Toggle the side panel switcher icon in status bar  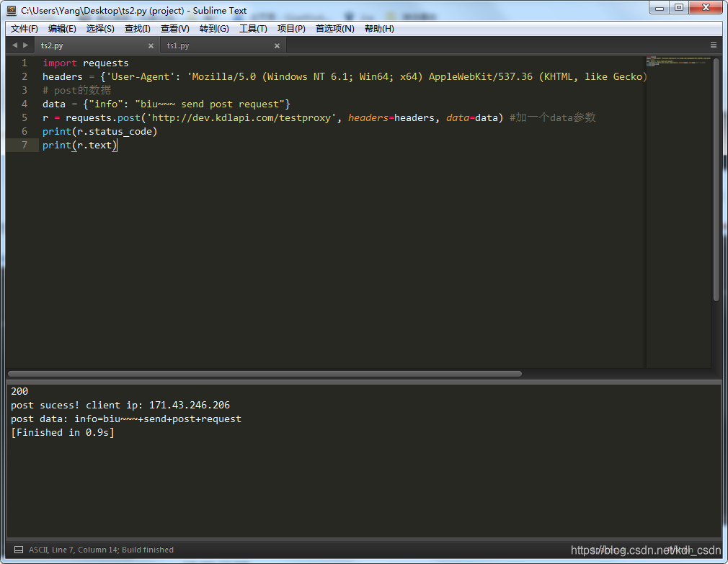19,550
